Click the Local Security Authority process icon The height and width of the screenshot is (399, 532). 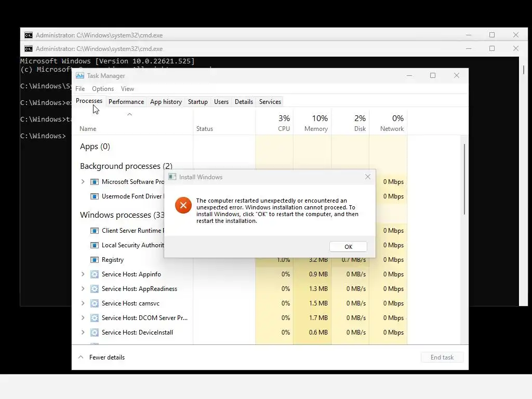(x=95, y=245)
